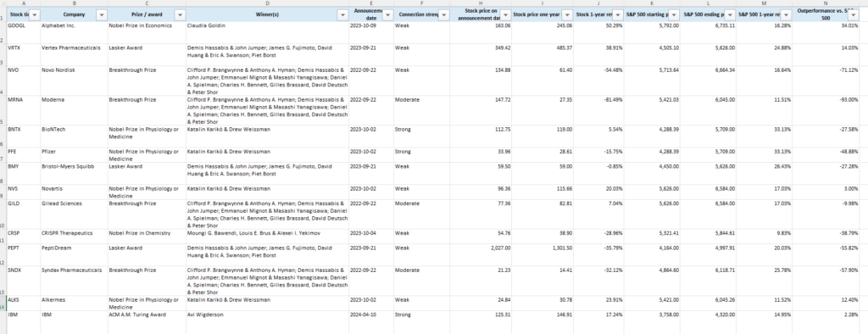
Task: Select the 2024-04-10 announcement date cell
Action: (x=371, y=322)
